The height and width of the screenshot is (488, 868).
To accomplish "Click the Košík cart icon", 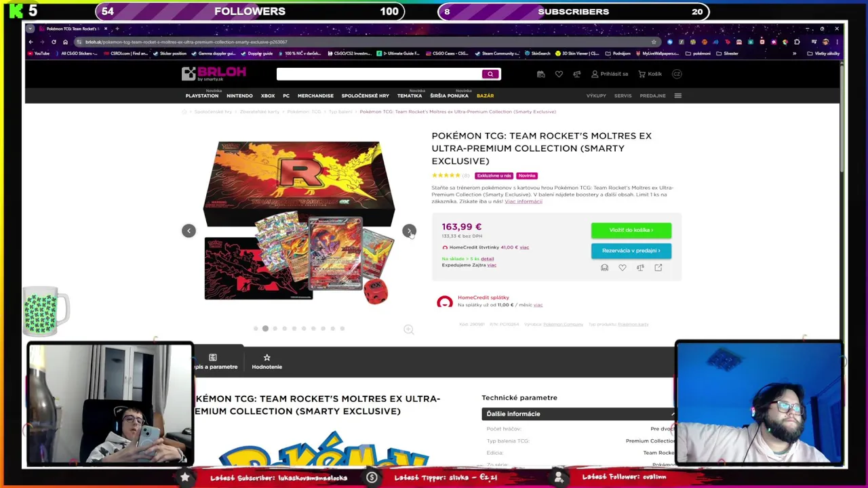I will tap(650, 74).
